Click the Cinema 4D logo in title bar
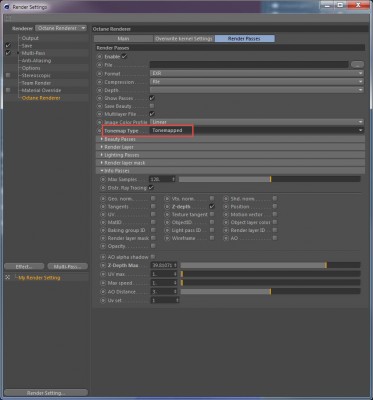The width and height of the screenshot is (373, 400). pyautogui.click(x=7, y=6)
